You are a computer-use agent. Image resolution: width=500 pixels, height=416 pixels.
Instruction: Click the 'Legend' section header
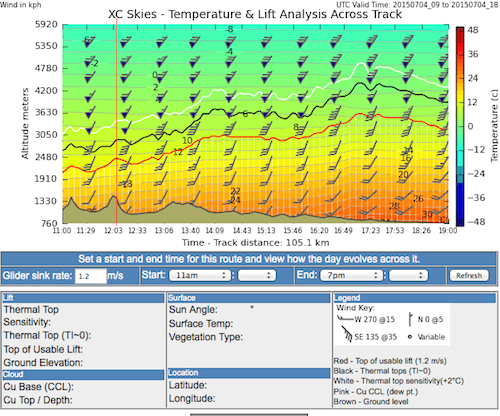(x=414, y=298)
